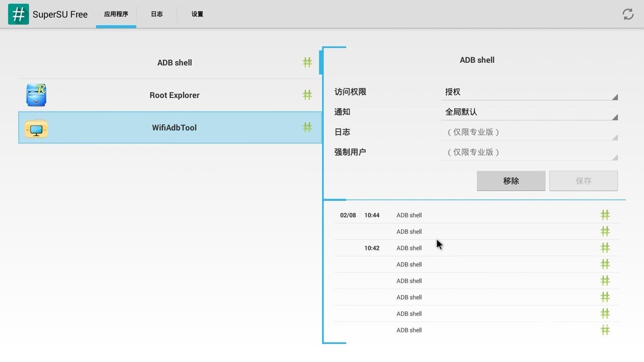The height and width of the screenshot is (362, 644).
Task: Open the 强制用户 dropdown marked 仅限专业版
Action: pos(529,152)
